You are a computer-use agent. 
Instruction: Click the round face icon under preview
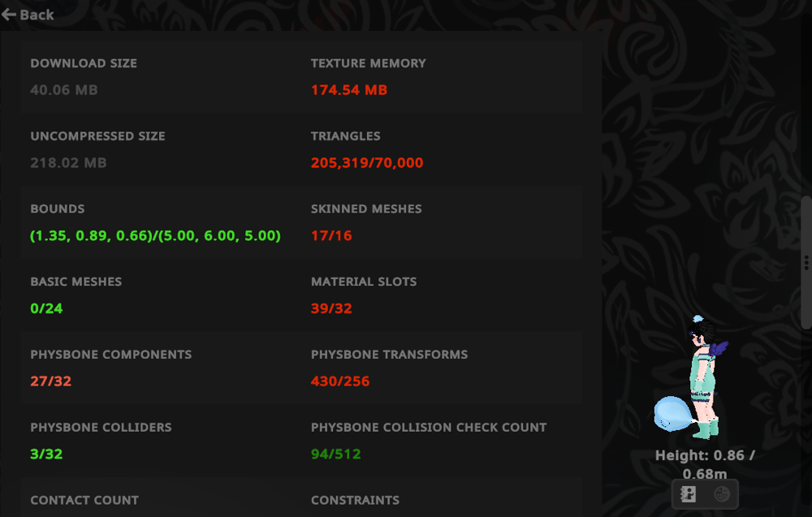click(721, 493)
